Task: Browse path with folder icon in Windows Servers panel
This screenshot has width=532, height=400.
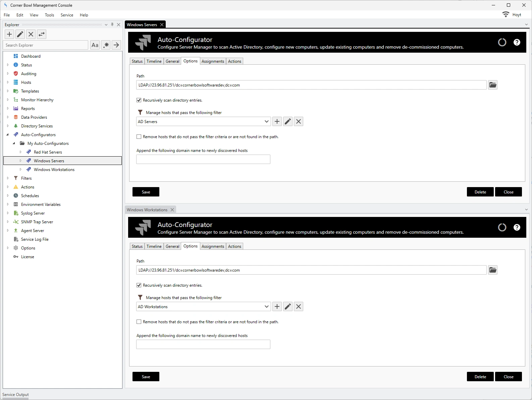Action: pyautogui.click(x=492, y=85)
